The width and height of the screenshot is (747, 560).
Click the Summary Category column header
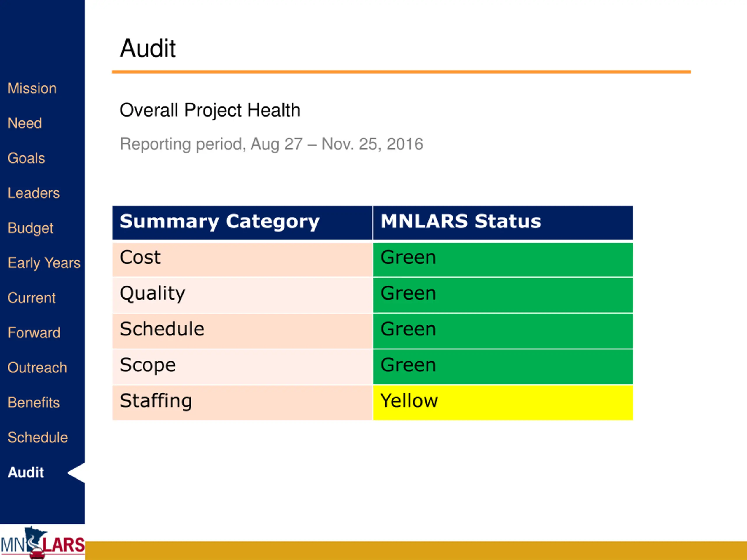242,223
